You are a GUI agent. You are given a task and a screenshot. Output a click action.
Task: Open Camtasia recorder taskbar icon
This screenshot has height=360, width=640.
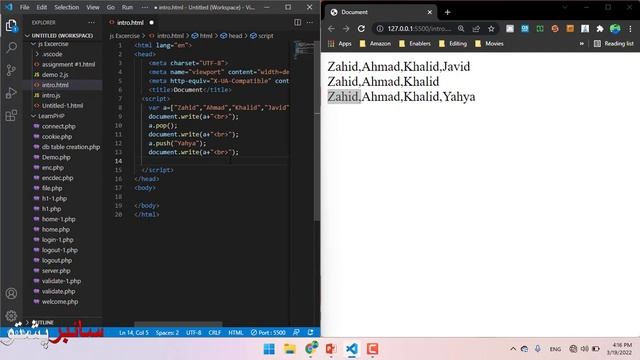coord(372,349)
